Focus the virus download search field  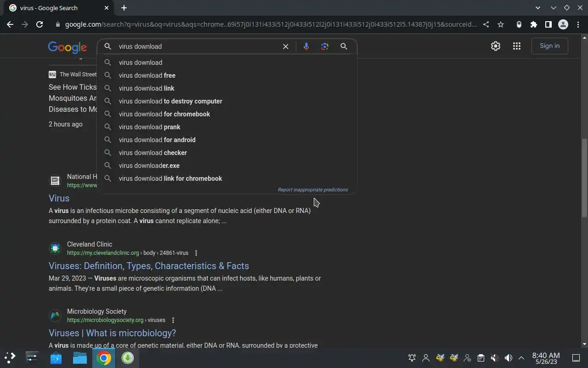click(x=198, y=46)
